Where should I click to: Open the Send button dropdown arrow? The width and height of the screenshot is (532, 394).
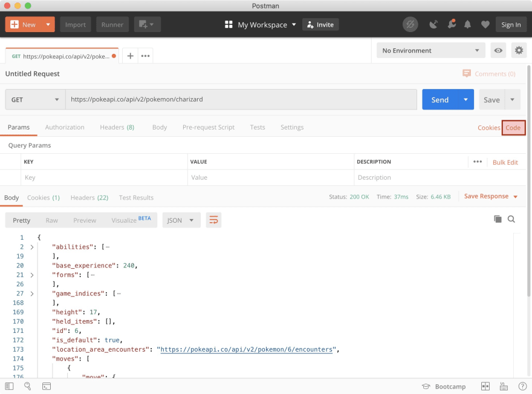point(466,99)
